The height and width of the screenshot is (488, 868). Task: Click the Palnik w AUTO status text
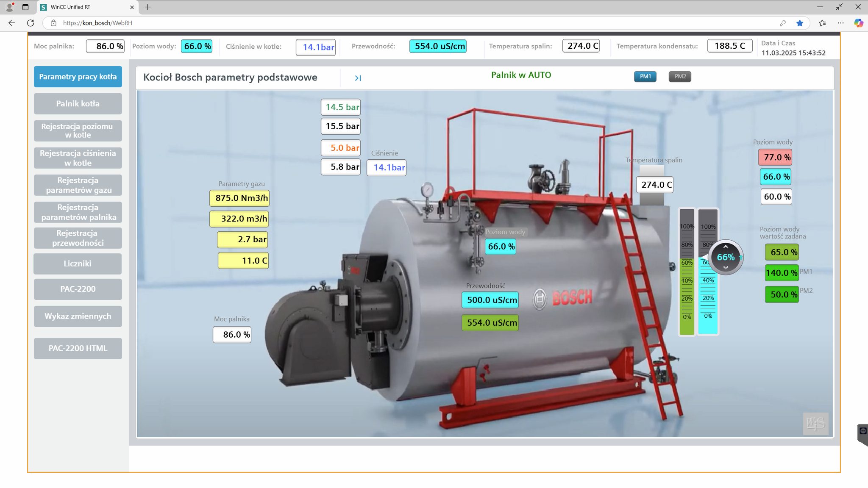point(521,75)
